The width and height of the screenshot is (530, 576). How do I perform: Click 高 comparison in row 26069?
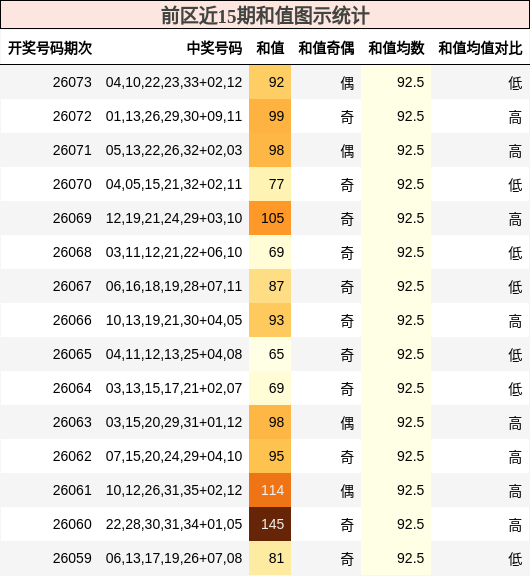click(515, 219)
